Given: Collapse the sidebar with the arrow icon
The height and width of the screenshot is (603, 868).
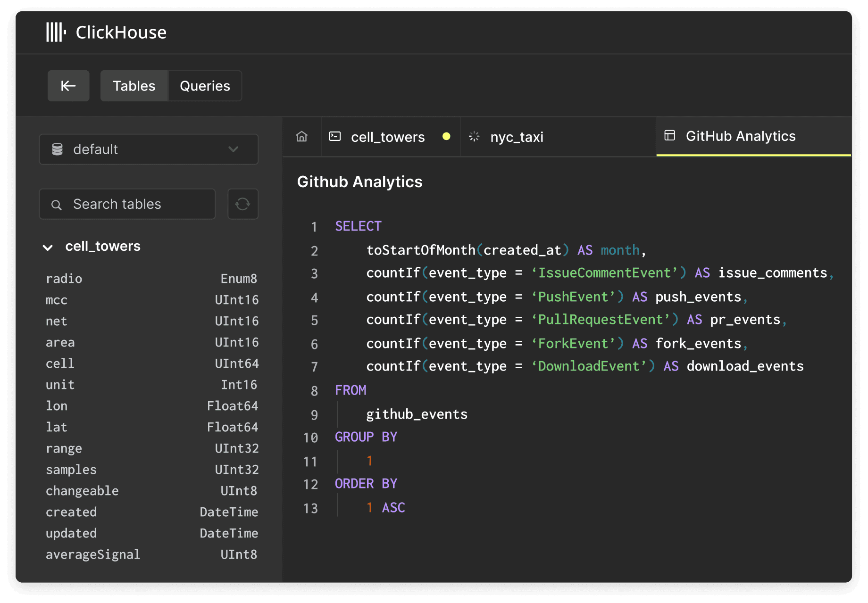Looking at the screenshot, I should tap(68, 85).
